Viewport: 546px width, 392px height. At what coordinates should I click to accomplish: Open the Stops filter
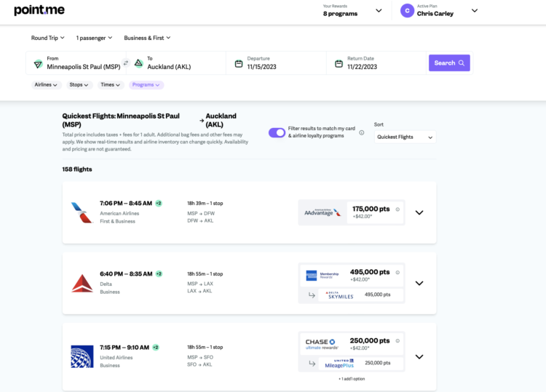79,85
